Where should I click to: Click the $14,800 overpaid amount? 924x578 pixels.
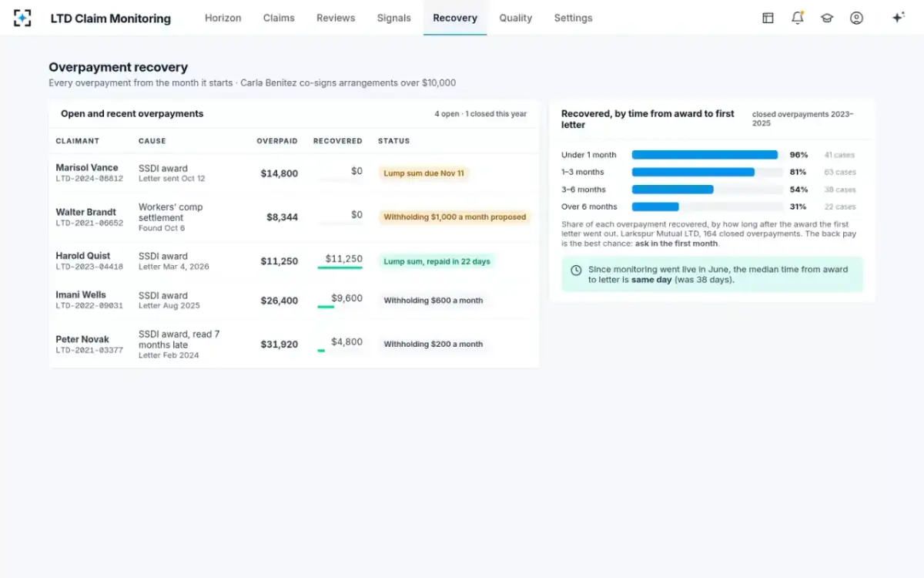280,173
